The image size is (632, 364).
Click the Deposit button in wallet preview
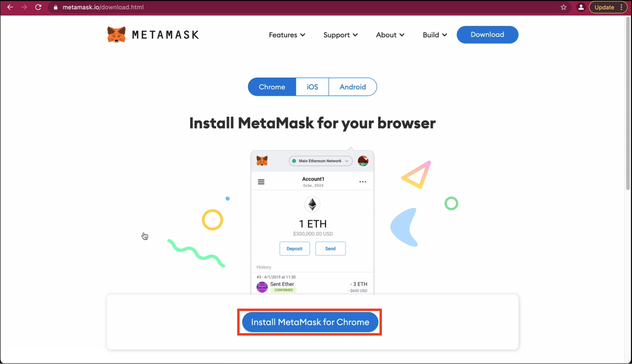pos(294,248)
